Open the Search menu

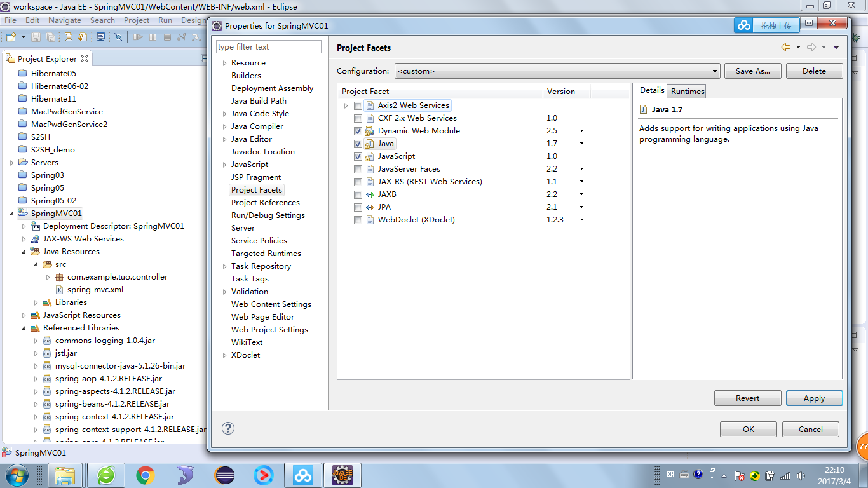pyautogui.click(x=102, y=20)
